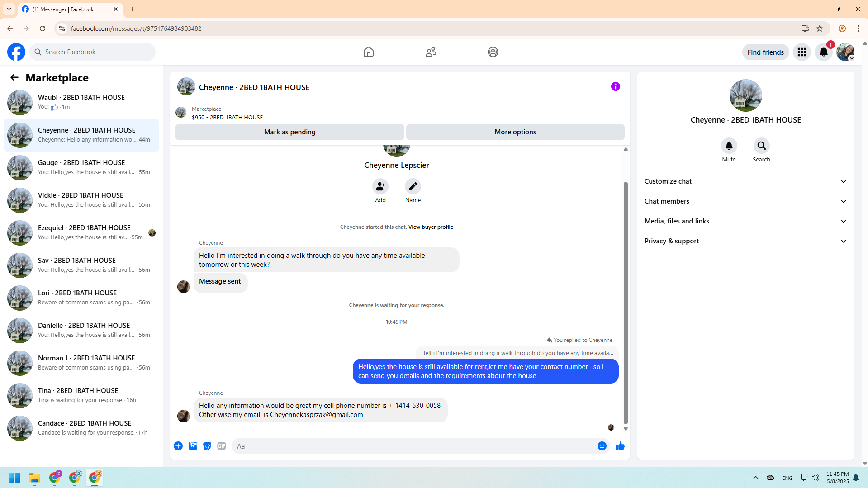Open Sav 2BED 1BATH HOUSE conversation

[81, 265]
